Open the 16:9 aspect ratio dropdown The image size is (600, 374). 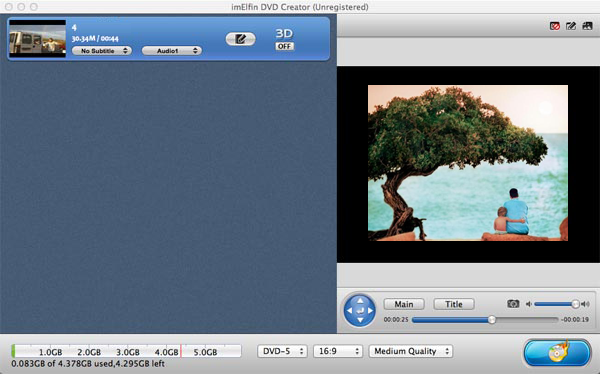338,351
